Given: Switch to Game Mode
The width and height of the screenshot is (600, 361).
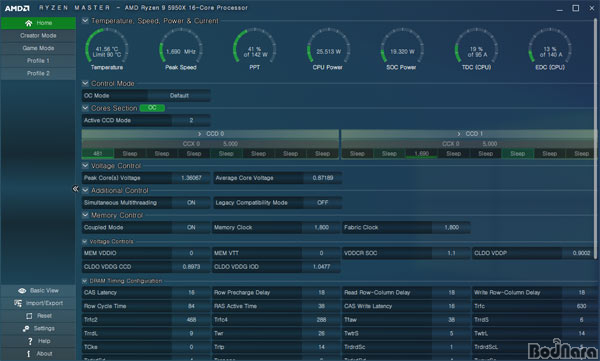Looking at the screenshot, I should point(38,48).
